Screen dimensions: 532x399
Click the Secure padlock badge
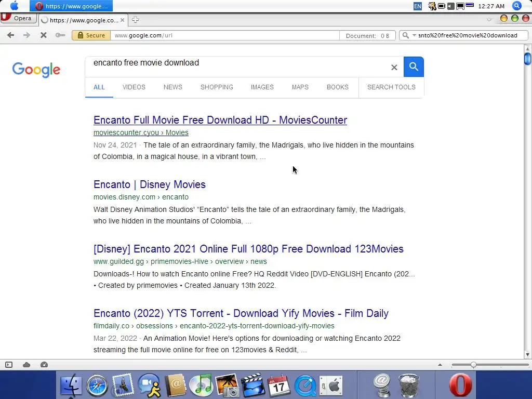tap(91, 35)
